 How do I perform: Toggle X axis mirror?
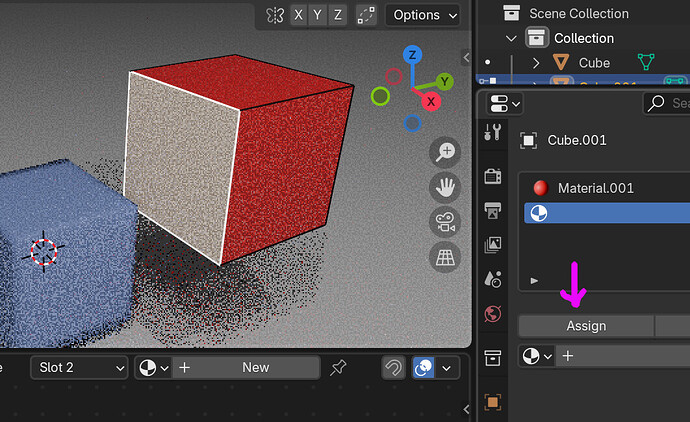299,15
